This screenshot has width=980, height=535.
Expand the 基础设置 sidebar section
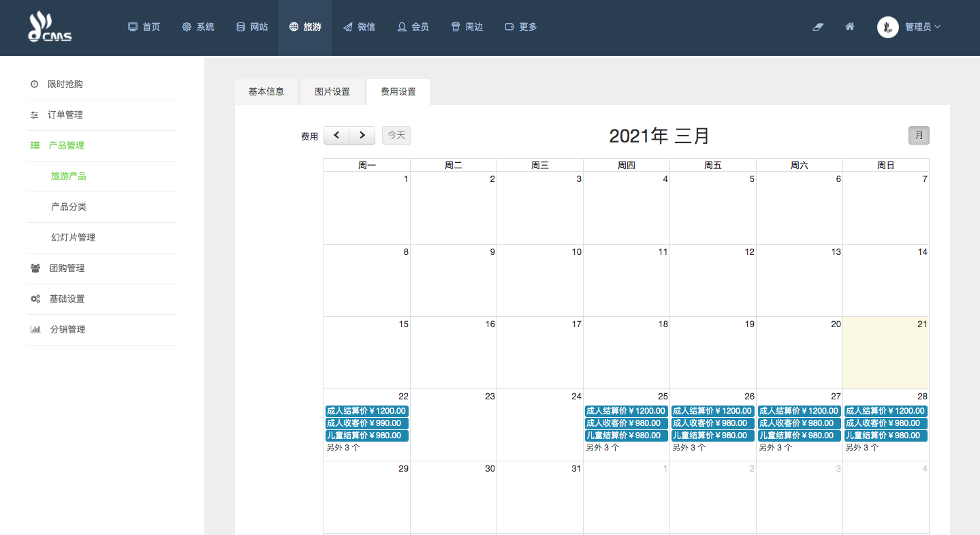pos(67,299)
